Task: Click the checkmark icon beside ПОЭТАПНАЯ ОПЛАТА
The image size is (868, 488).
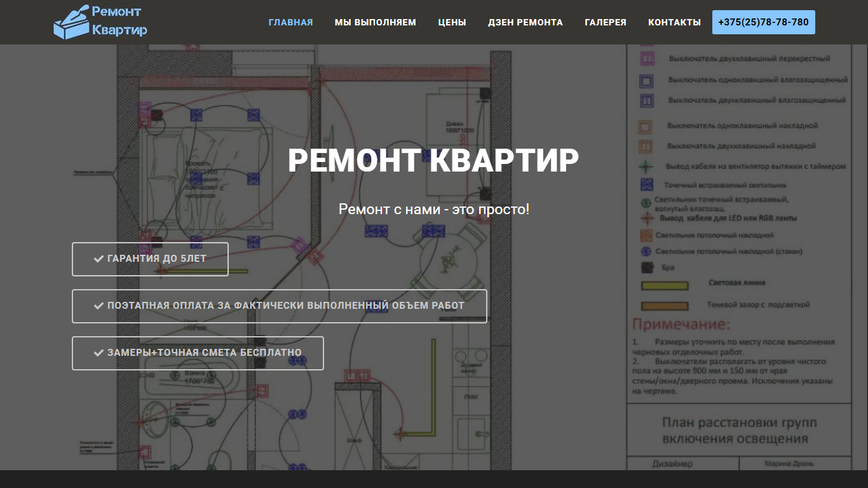Action: (98, 306)
